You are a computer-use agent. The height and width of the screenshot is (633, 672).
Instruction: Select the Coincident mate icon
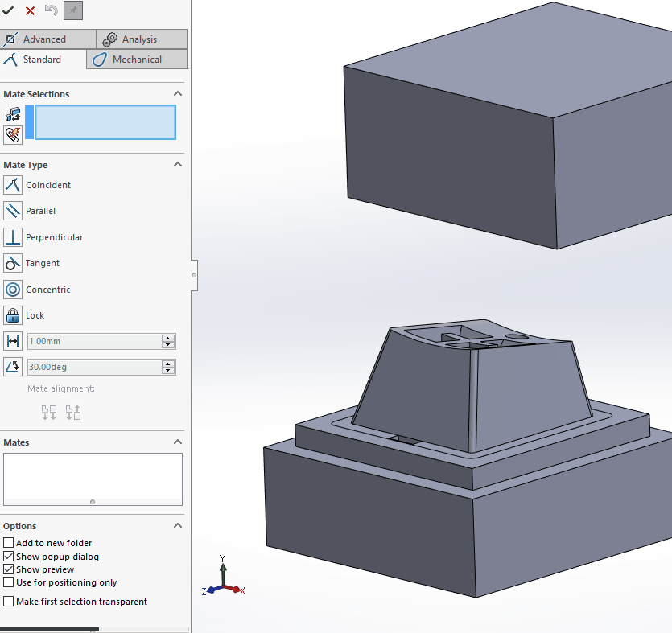click(13, 185)
